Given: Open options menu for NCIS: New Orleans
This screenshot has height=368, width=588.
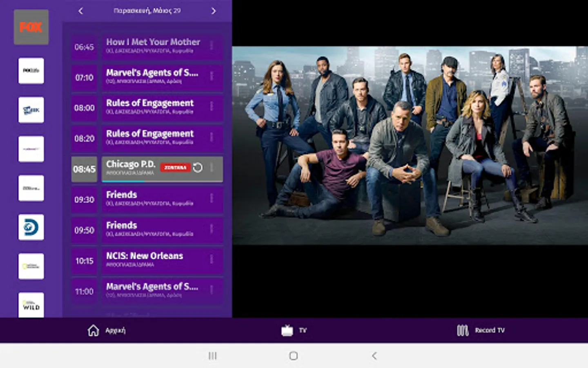Looking at the screenshot, I should click(212, 259).
